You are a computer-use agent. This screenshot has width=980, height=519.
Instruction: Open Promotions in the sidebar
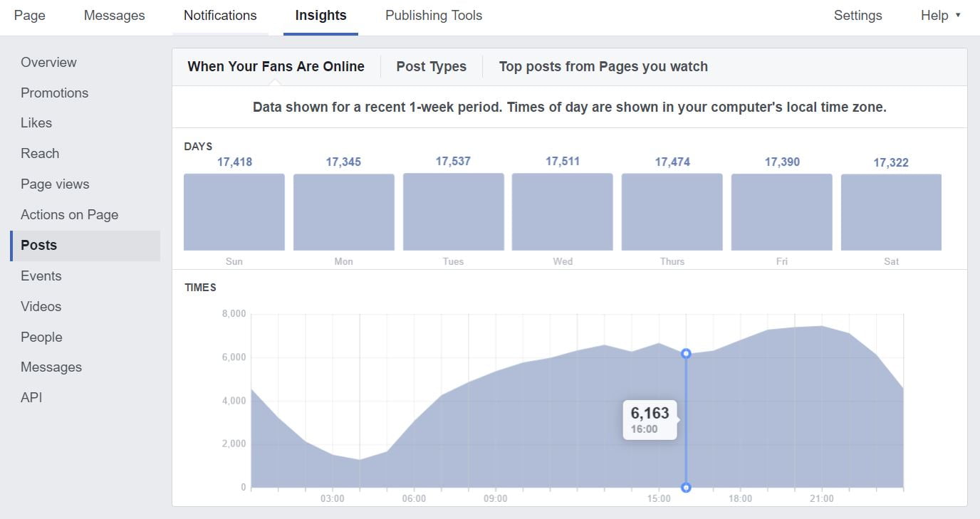click(x=54, y=93)
